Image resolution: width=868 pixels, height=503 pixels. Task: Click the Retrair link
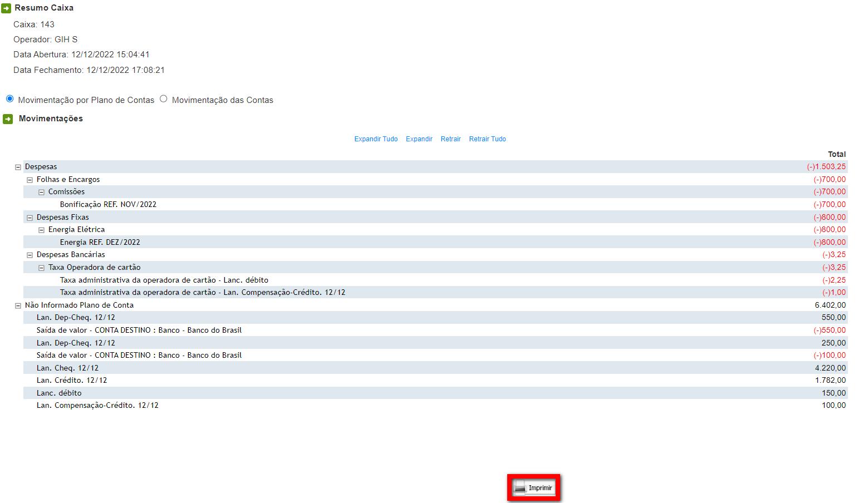point(450,139)
